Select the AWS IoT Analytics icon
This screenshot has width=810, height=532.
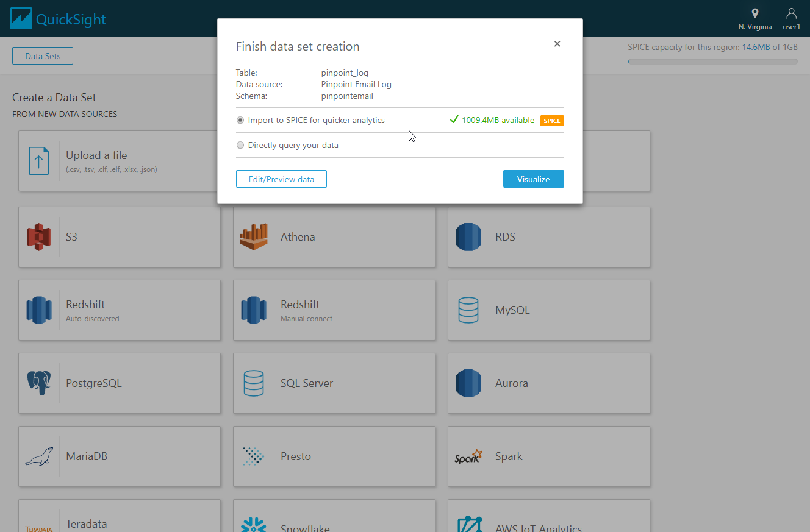468,524
